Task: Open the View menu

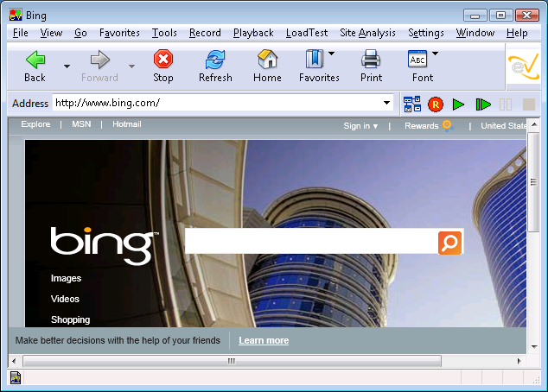Action: [51, 33]
